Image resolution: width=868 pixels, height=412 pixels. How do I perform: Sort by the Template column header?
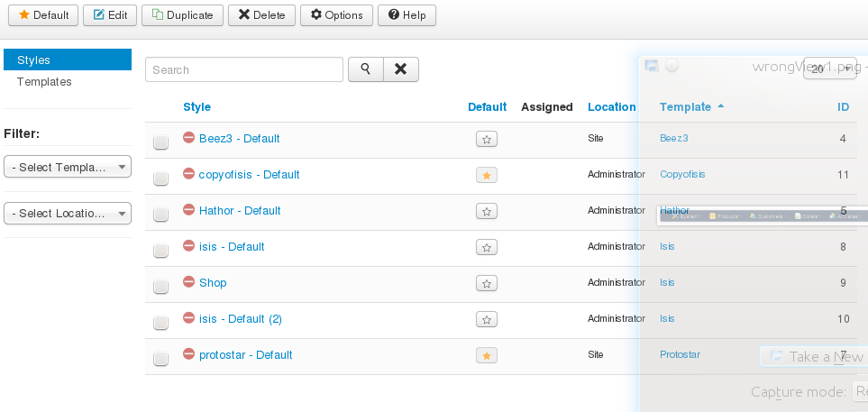coord(685,106)
